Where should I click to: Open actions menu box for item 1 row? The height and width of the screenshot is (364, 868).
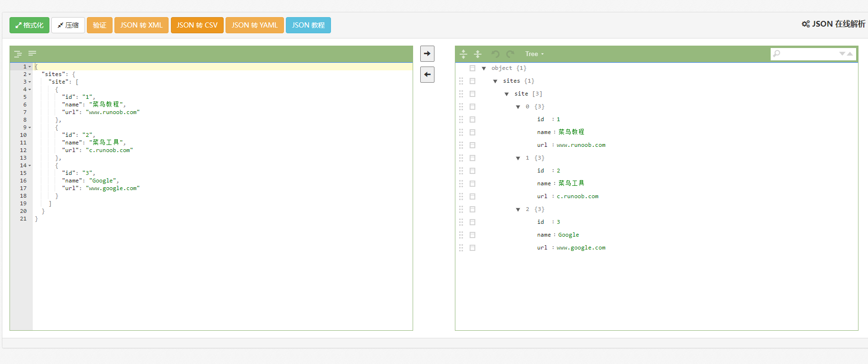[x=472, y=158]
